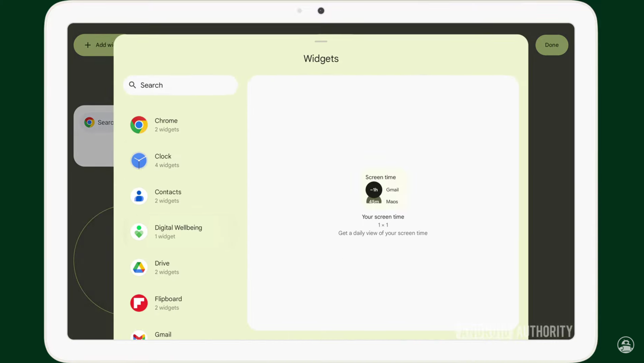The height and width of the screenshot is (363, 644).
Task: Collapse the Digital Wellbeing widget group
Action: point(178,232)
